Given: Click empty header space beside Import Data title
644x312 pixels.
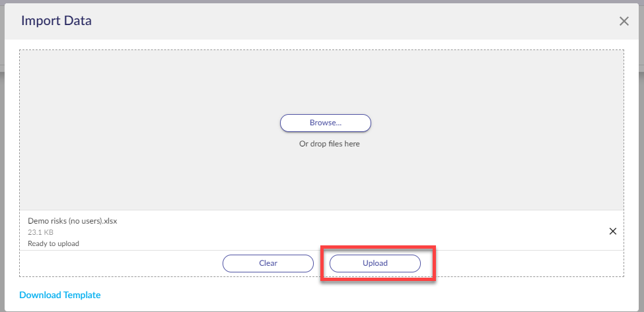Looking at the screenshot, I should pyautogui.click(x=330, y=21).
